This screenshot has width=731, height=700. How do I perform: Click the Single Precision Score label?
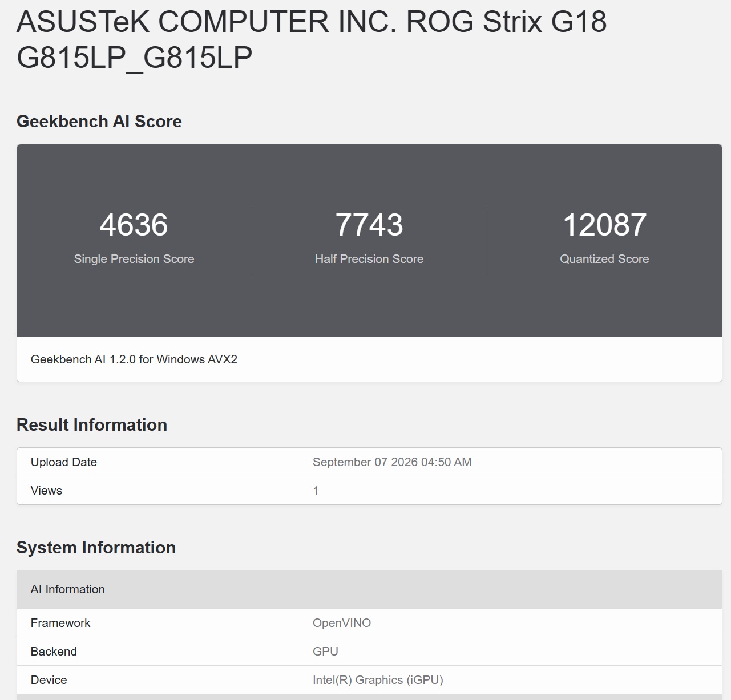(134, 259)
